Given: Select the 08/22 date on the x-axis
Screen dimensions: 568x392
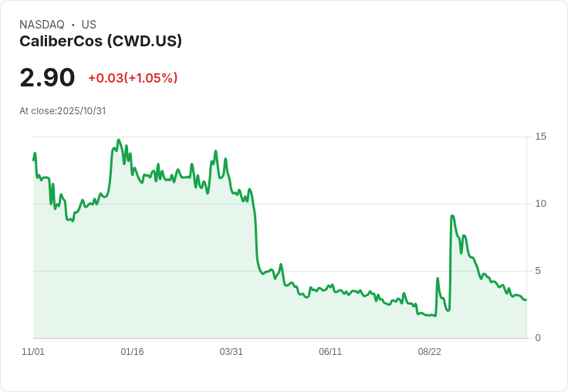Looking at the screenshot, I should [x=429, y=352].
